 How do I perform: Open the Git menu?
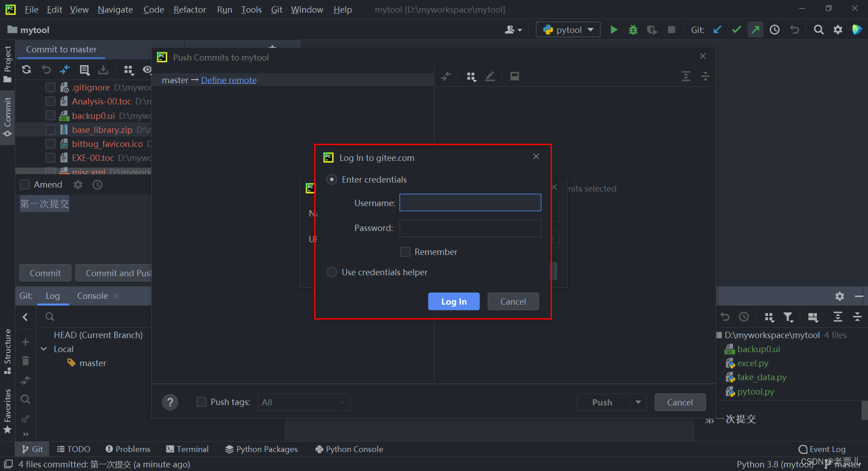[277, 9]
